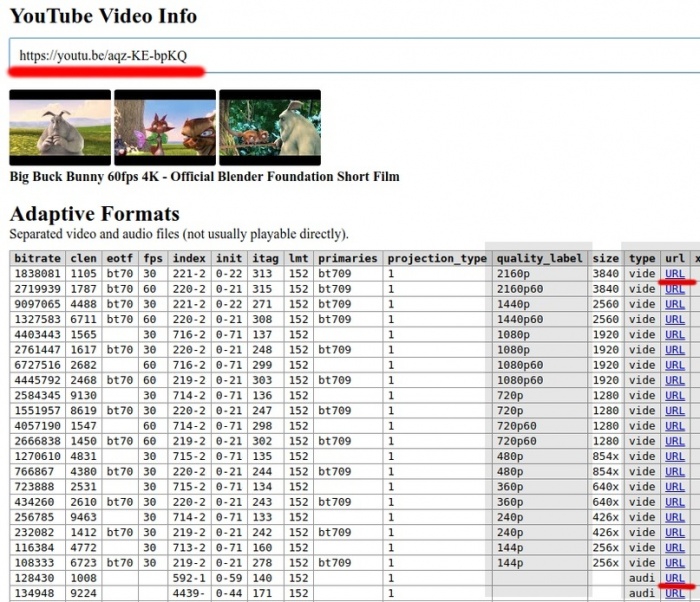This screenshot has width=700, height=602.
Task: Open URL link for itag 135 row
Action: point(675,456)
